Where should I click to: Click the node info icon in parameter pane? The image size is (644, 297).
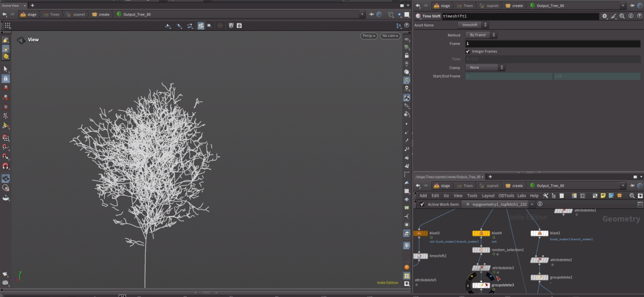tap(630, 16)
